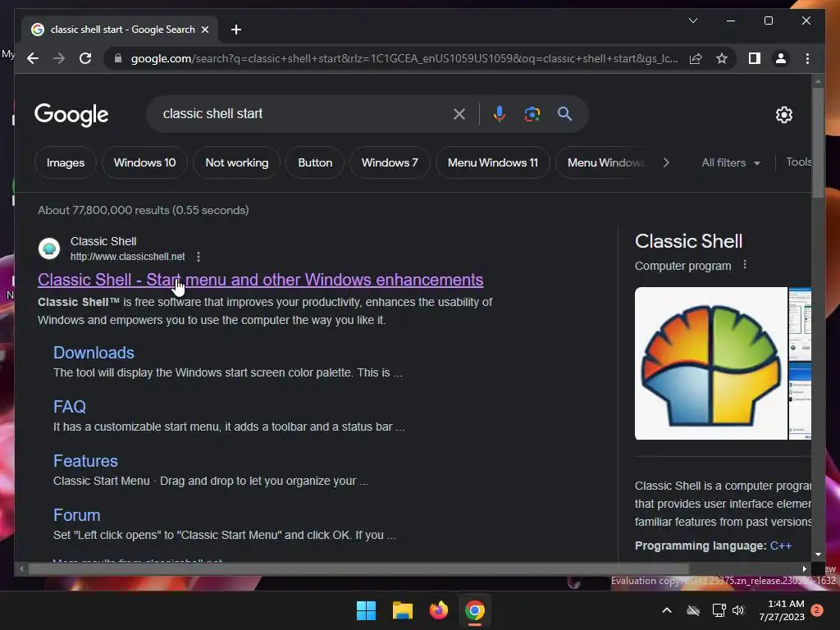Click the scroll down arrow
Viewport: 840px width, 630px height.
(x=818, y=555)
